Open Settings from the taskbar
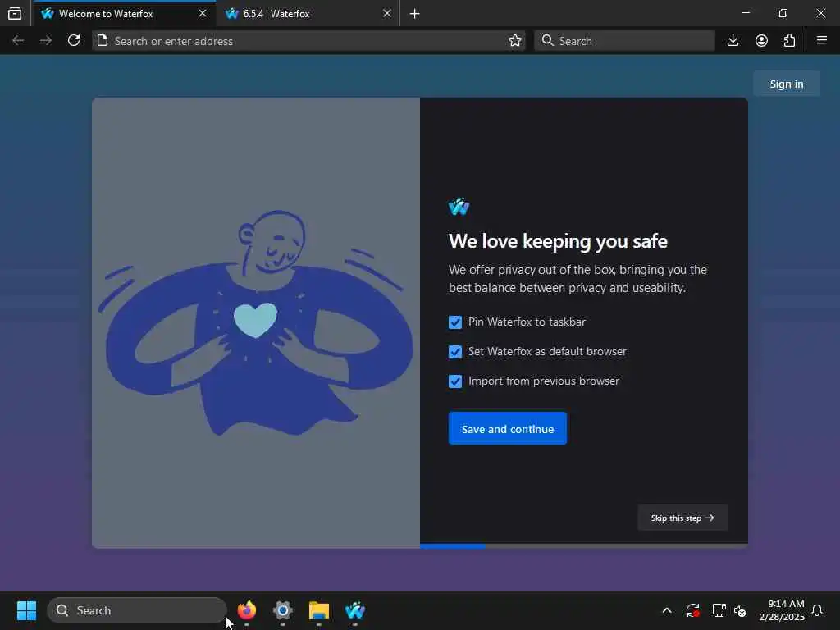Image resolution: width=840 pixels, height=630 pixels. (x=283, y=610)
